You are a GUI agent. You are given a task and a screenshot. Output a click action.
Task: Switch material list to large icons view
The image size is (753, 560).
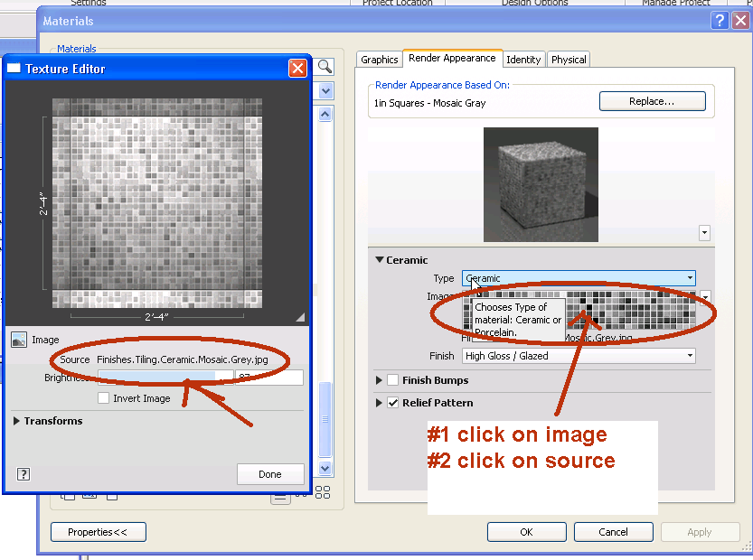[323, 492]
